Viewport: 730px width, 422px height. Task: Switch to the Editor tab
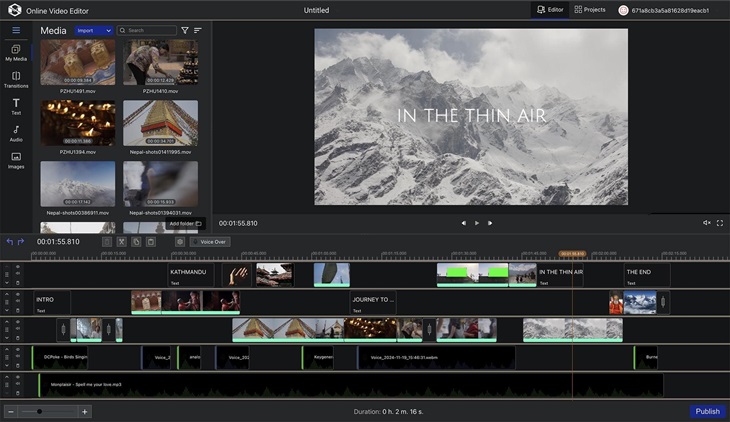(x=550, y=10)
